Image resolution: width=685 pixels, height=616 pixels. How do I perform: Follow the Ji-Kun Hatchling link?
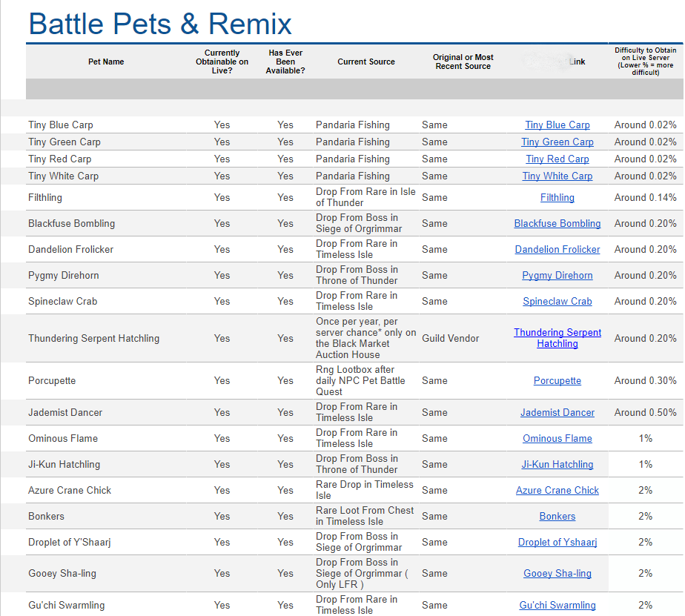coord(557,464)
